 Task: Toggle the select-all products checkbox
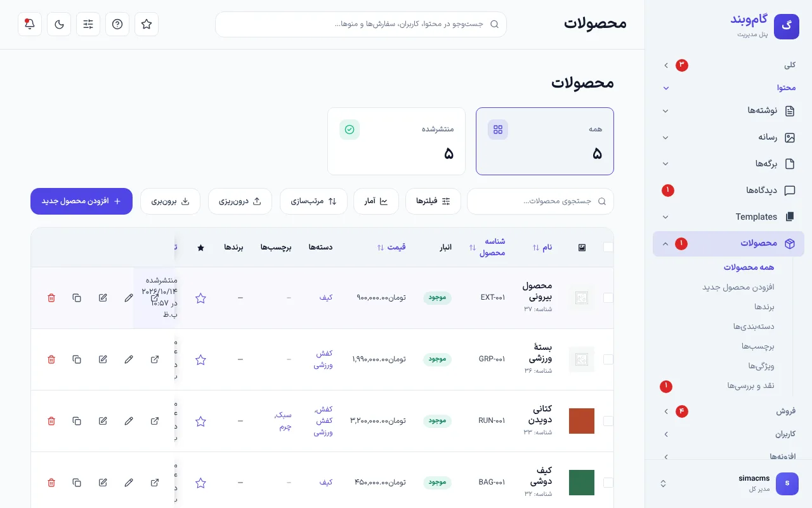pyautogui.click(x=608, y=247)
